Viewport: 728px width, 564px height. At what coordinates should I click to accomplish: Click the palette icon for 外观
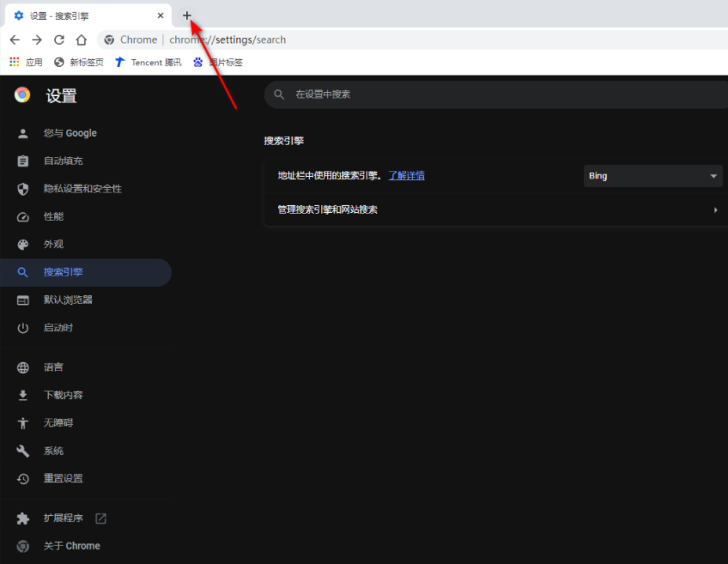22,245
